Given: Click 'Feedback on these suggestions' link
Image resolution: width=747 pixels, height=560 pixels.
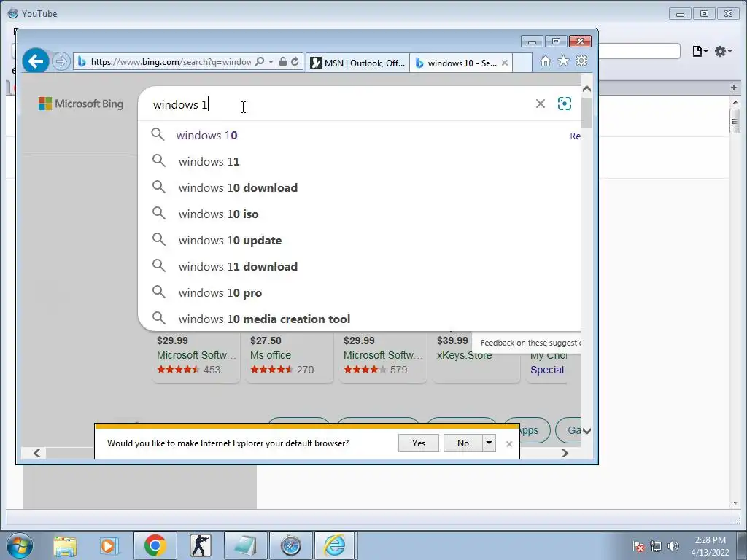Looking at the screenshot, I should [x=530, y=343].
